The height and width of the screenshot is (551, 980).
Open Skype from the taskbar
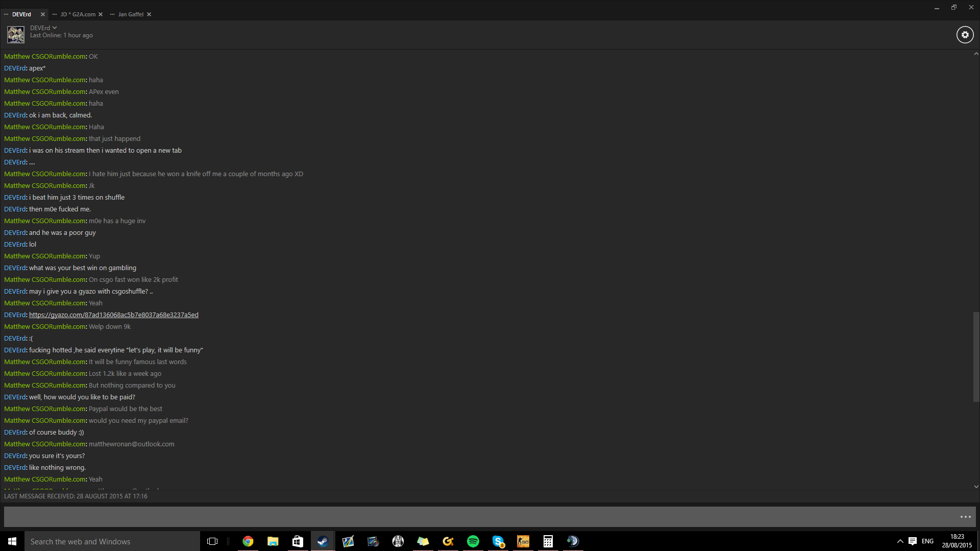pyautogui.click(x=498, y=541)
